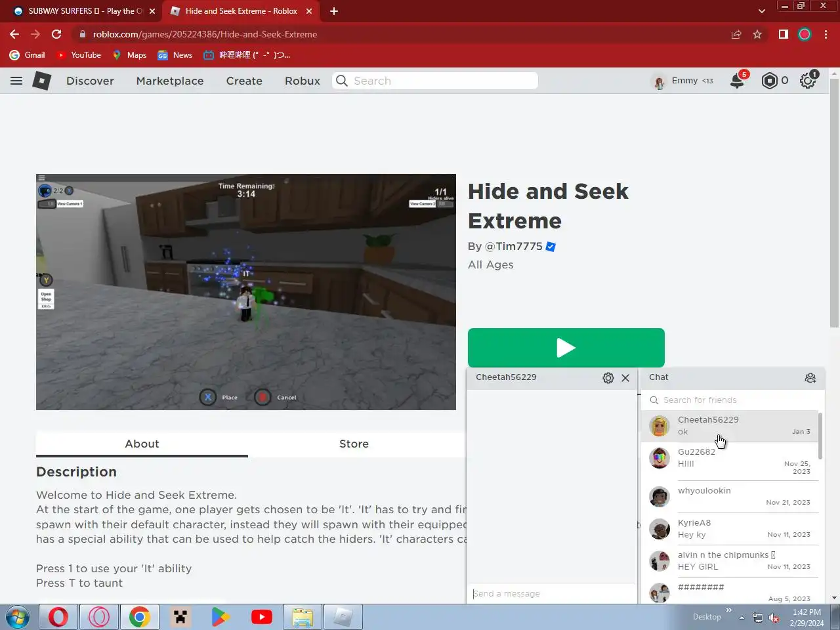840x630 pixels.
Task: Open YouTube app from the taskbar
Action: pos(262,618)
